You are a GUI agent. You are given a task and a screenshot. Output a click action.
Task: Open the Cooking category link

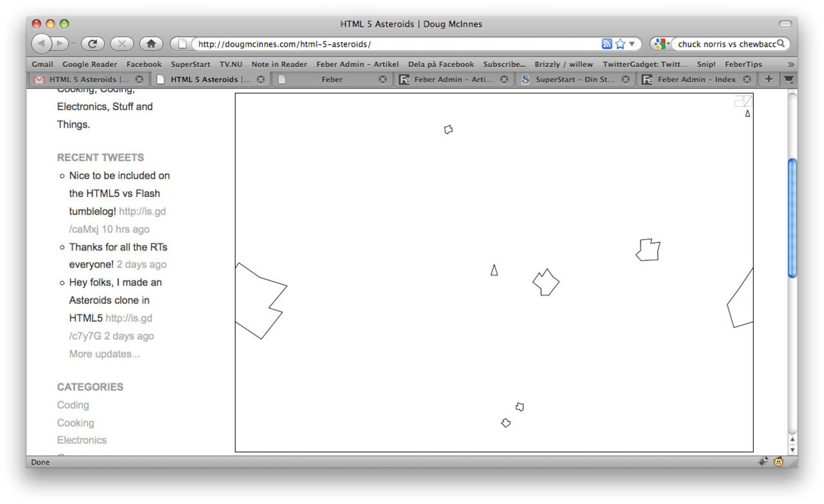coord(75,423)
